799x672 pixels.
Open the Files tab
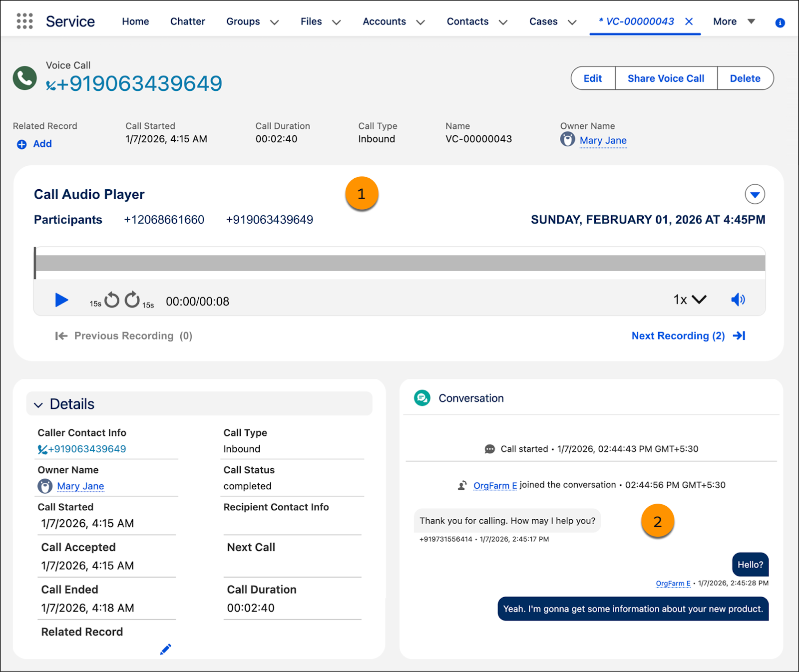click(x=311, y=21)
